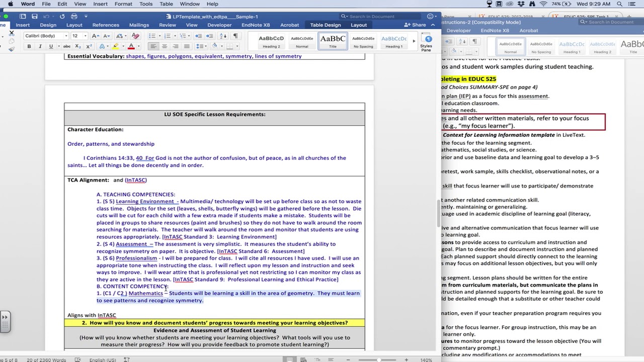644x362 pixels.
Task: Click the 20 of 2360 Words count
Action: (x=46, y=359)
